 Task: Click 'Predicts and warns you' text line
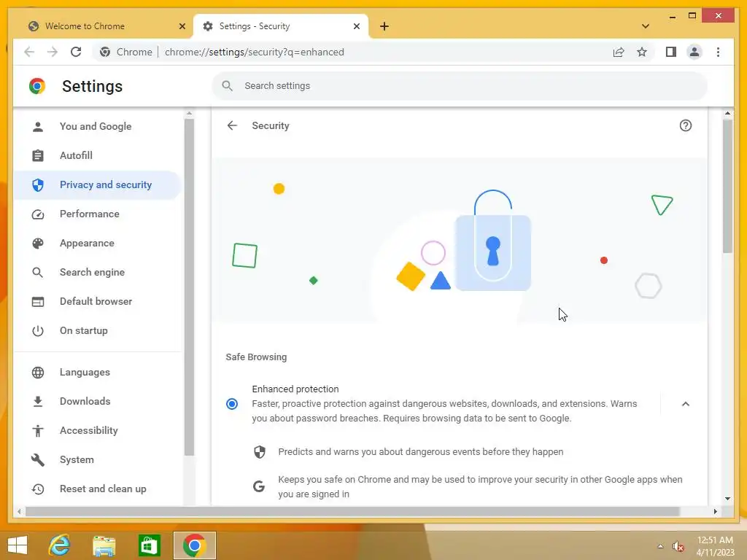pos(421,452)
